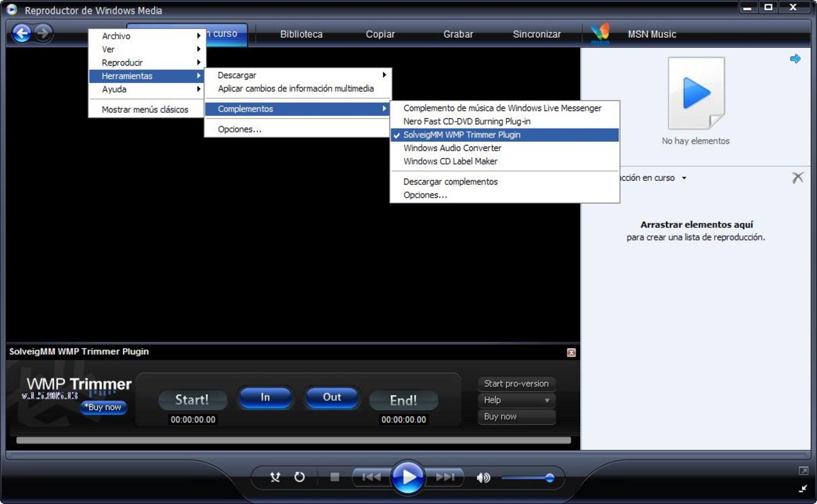Open the playlist dropdown arrow in list pane

point(685,178)
